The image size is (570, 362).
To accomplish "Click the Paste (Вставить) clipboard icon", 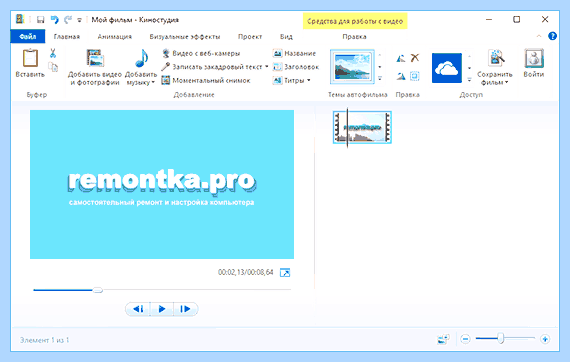I will 30,59.
